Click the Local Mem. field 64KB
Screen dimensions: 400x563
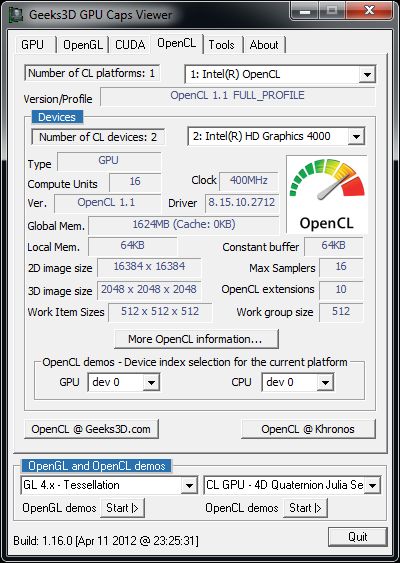tap(132, 246)
